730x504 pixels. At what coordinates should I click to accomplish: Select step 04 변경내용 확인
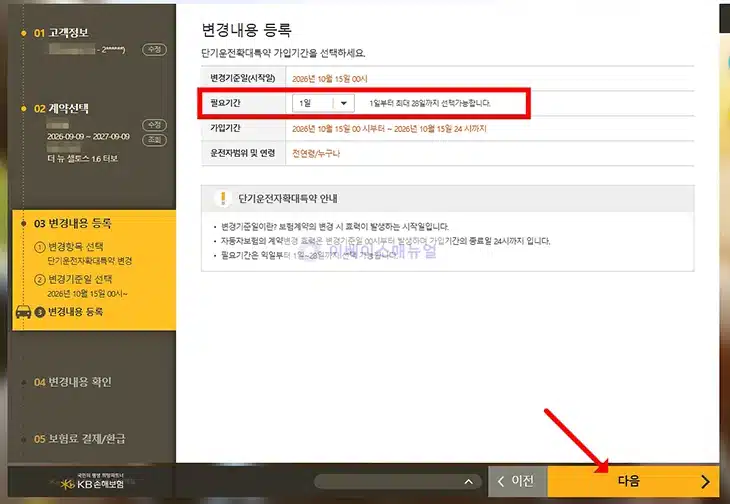click(73, 382)
